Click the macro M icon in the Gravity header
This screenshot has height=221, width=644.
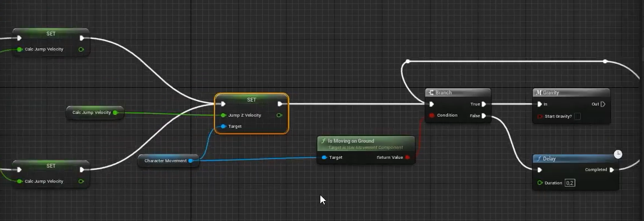click(x=539, y=93)
